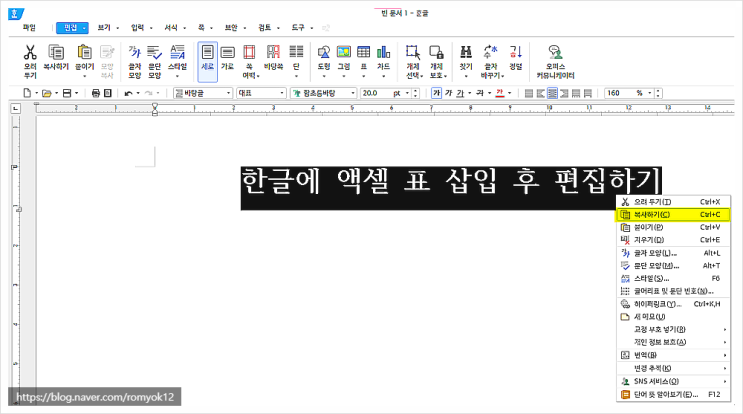This screenshot has height=414, width=743.
Task: Click the open folder icon in quick toolbar
Action: pos(46,93)
